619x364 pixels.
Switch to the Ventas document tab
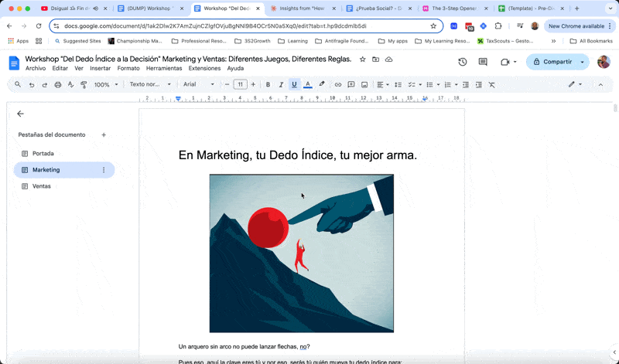click(42, 186)
